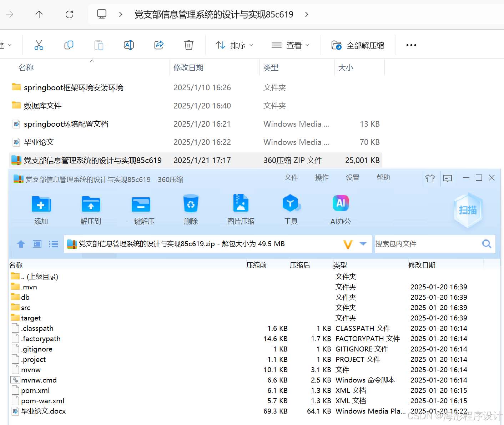Click the Rename icon in Explorer toolbar
Image resolution: width=504 pixels, height=425 pixels.
pyautogui.click(x=129, y=45)
